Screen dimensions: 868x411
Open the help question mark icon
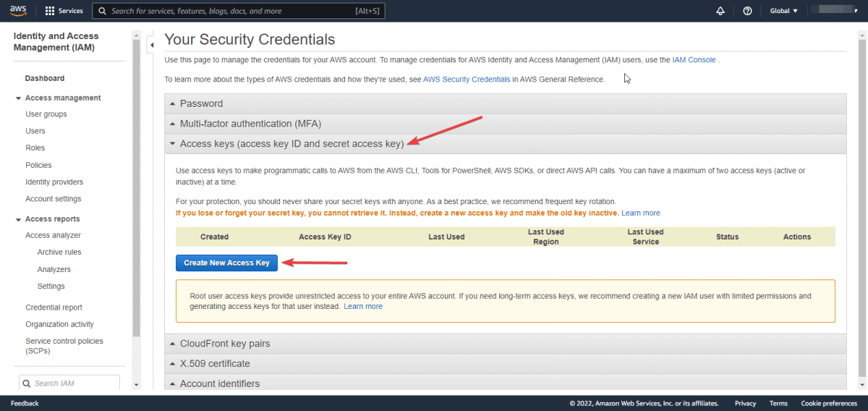[x=747, y=11]
